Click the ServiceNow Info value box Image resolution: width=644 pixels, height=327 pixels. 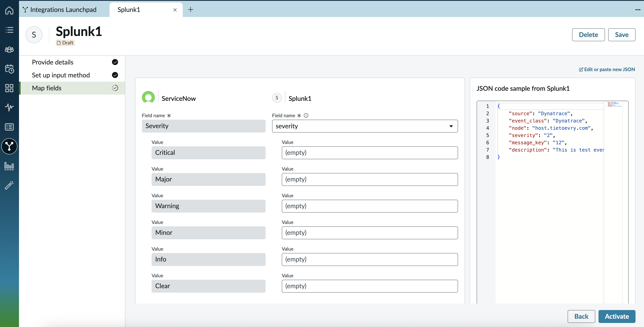(x=208, y=259)
